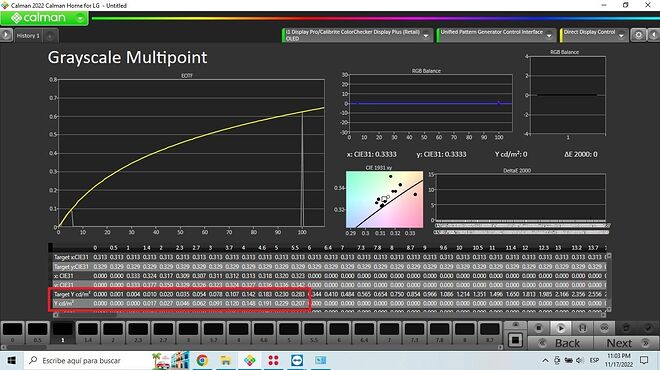Image resolution: width=660 pixels, height=370 pixels.
Task: Add a new history tab
Action: point(50,36)
